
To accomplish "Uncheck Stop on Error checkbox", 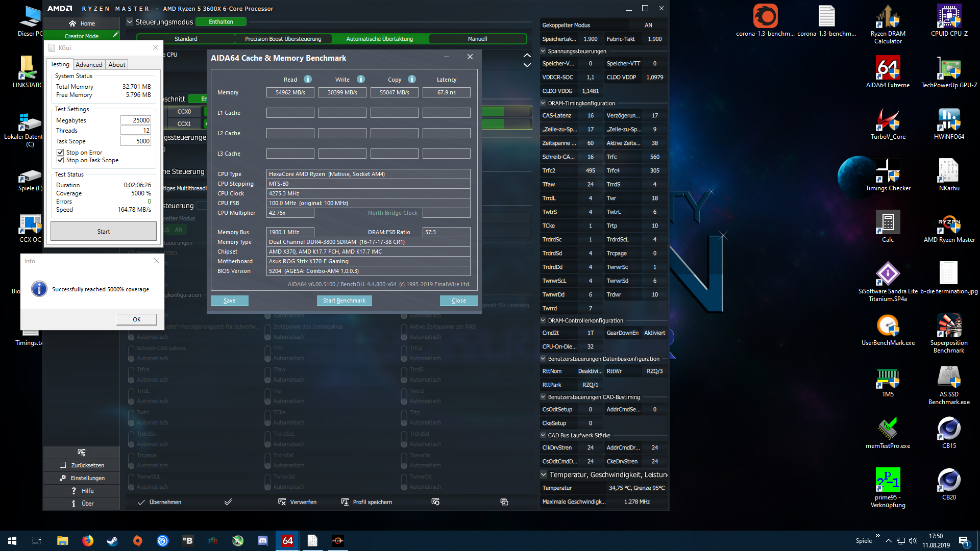I will 60,153.
